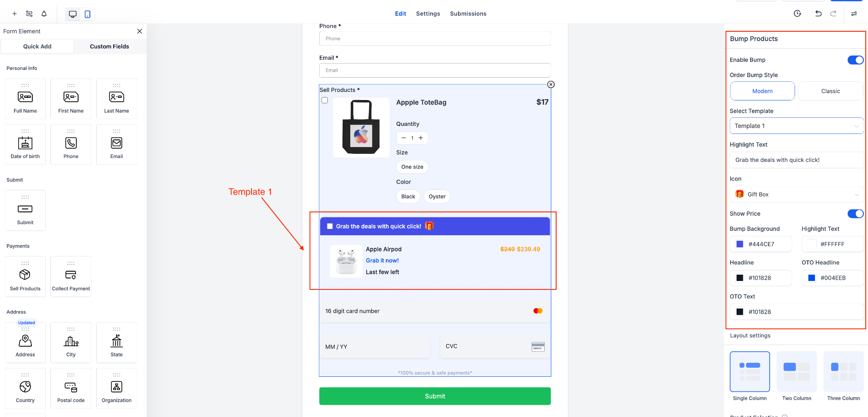Screen dimensions: 868x417
Task: Increase tote bag quantity with plus
Action: coord(421,138)
